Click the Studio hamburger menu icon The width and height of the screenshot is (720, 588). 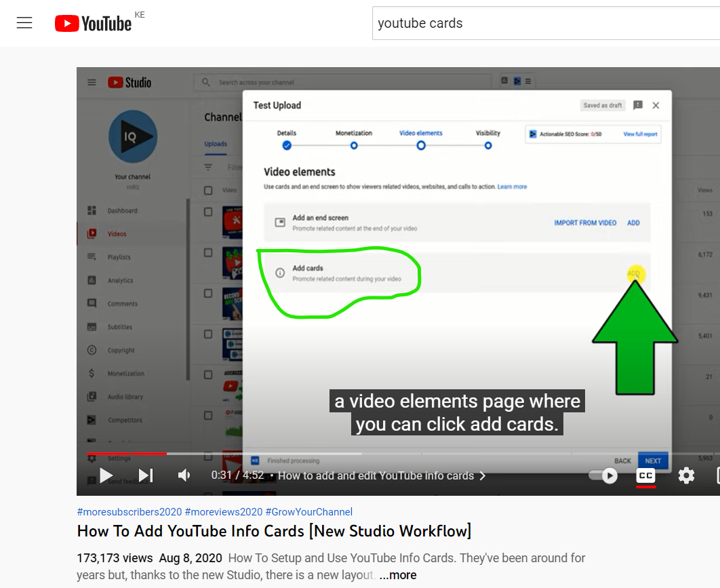click(x=92, y=82)
